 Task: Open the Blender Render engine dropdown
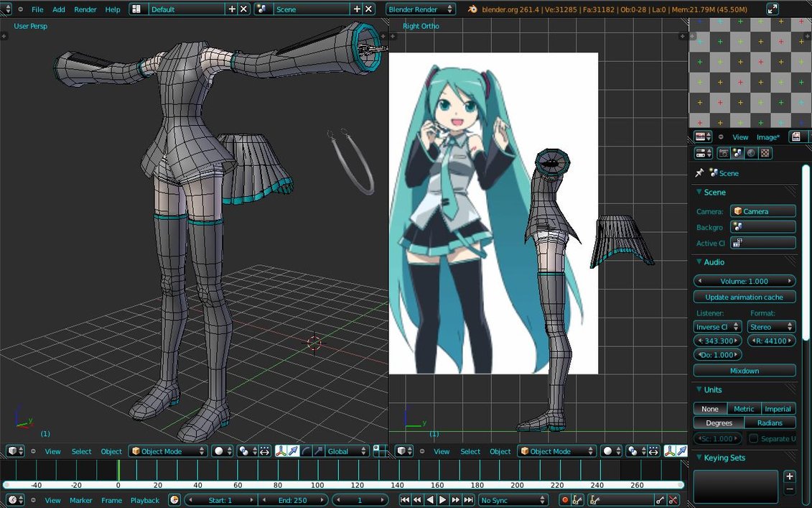coord(420,9)
